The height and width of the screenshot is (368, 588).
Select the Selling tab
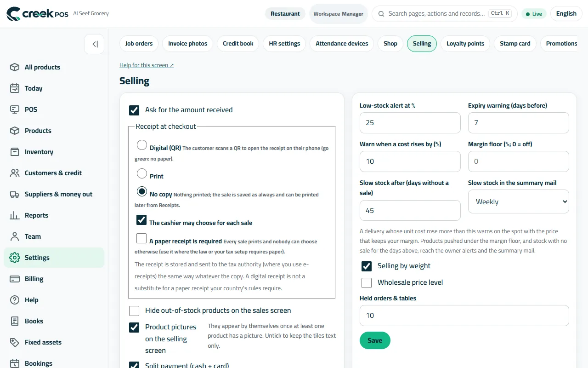422,44
